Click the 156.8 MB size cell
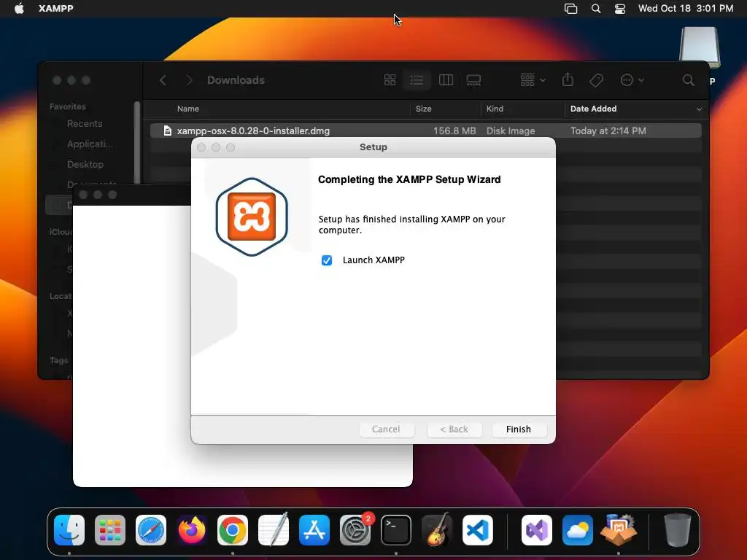Viewport: 747px width, 560px height. pos(454,131)
